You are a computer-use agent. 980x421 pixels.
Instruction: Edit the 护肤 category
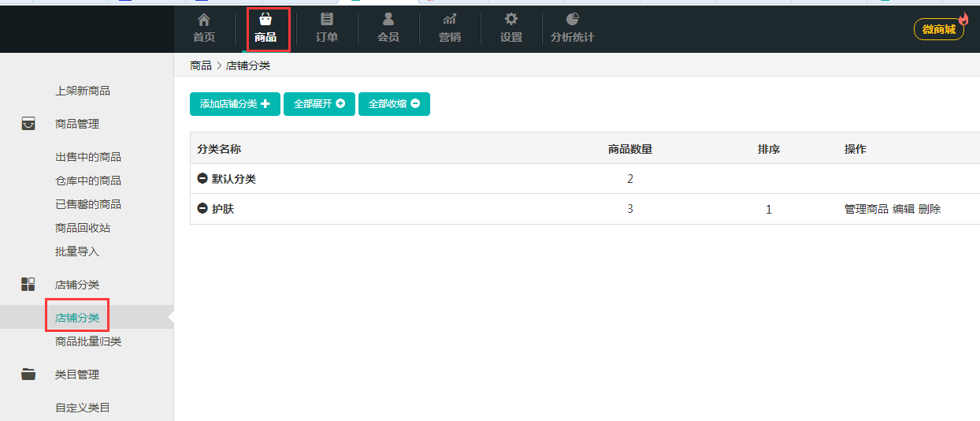[904, 209]
